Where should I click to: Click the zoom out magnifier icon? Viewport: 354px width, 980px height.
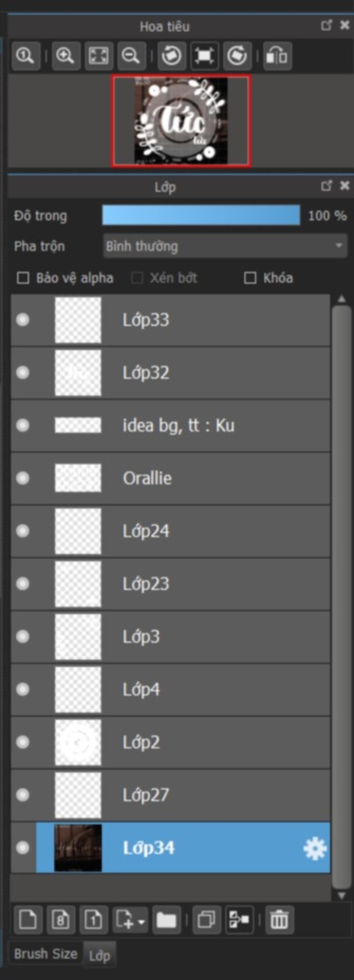pyautogui.click(x=131, y=56)
